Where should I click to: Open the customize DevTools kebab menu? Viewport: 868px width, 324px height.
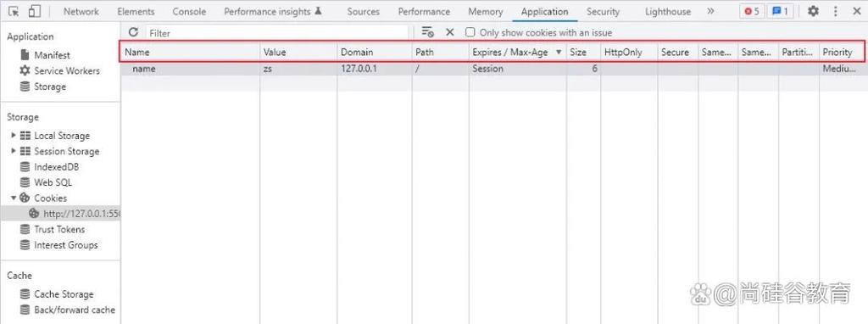click(x=835, y=11)
